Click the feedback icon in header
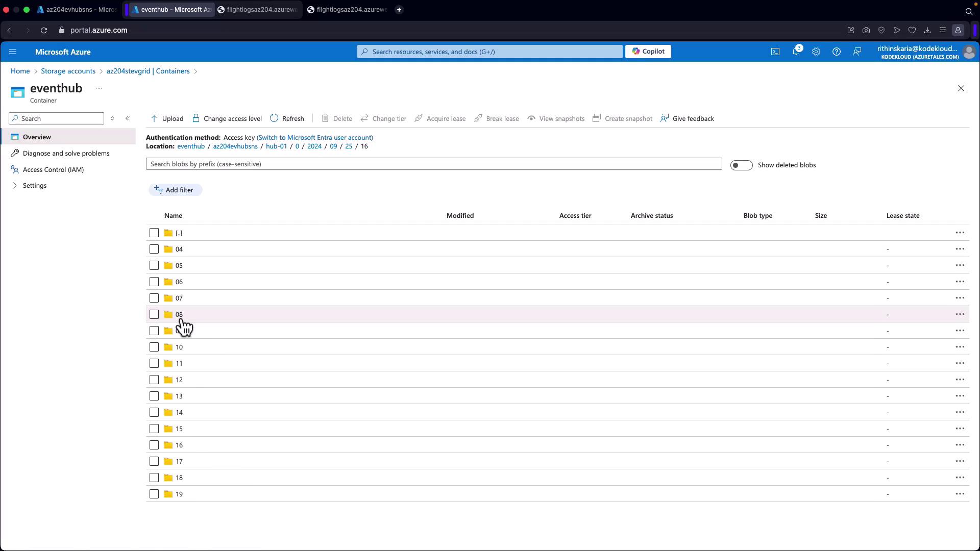 coord(857,52)
